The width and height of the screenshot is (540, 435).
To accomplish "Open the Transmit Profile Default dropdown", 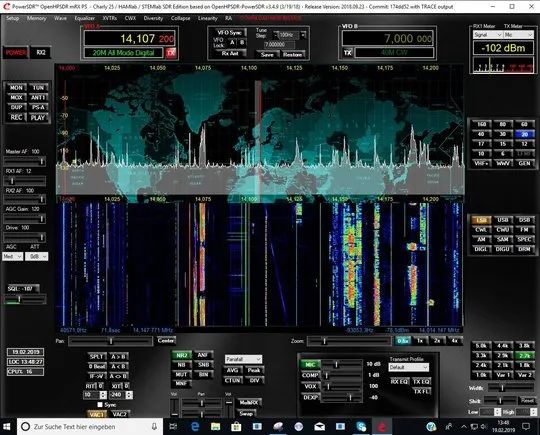I will [x=409, y=367].
